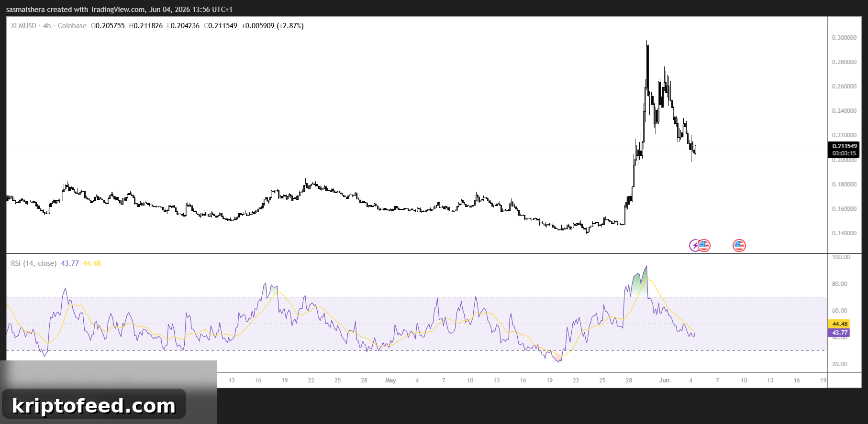Click the current price tag 0.211549 on the price axis
The image size is (868, 424).
pos(844,146)
